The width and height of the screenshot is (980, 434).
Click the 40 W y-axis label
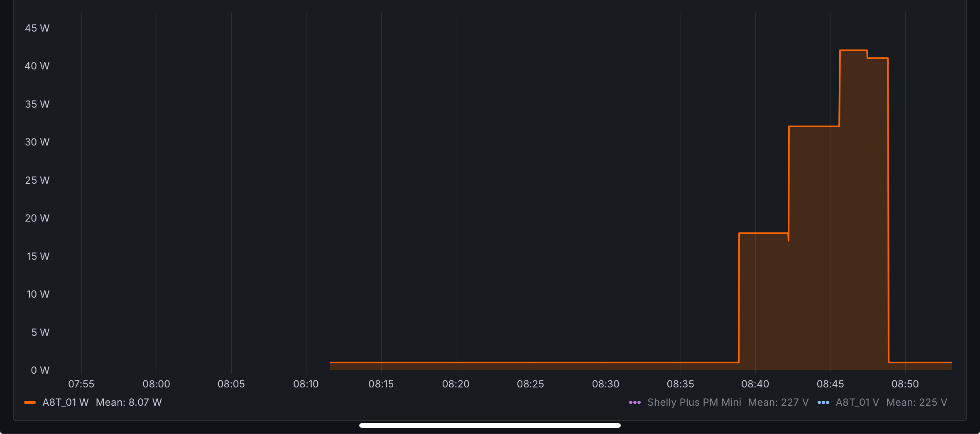coord(37,66)
